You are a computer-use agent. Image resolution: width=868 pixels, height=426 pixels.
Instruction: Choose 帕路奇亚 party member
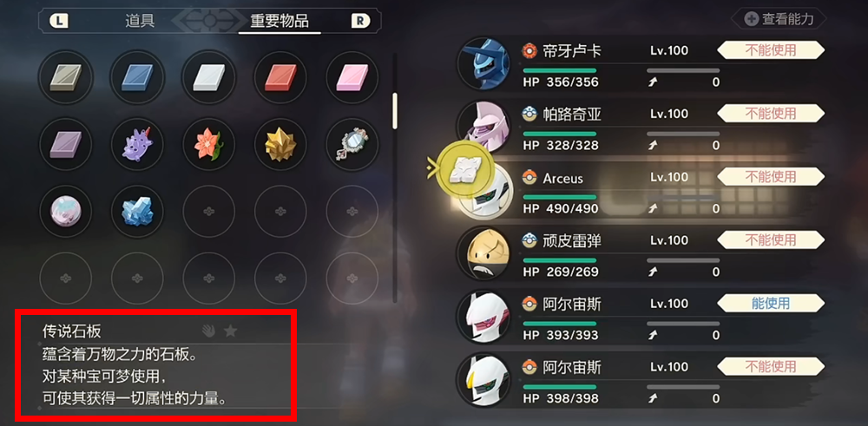pos(642,129)
